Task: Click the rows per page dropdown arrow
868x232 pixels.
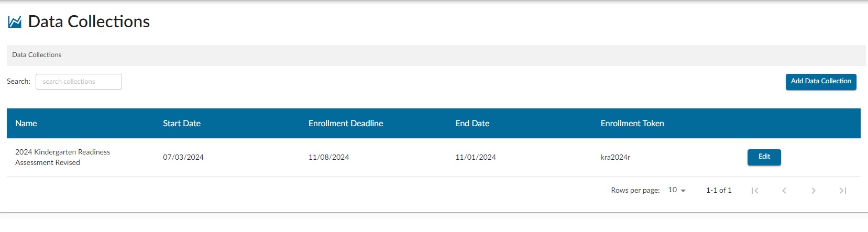Action: [x=683, y=191]
